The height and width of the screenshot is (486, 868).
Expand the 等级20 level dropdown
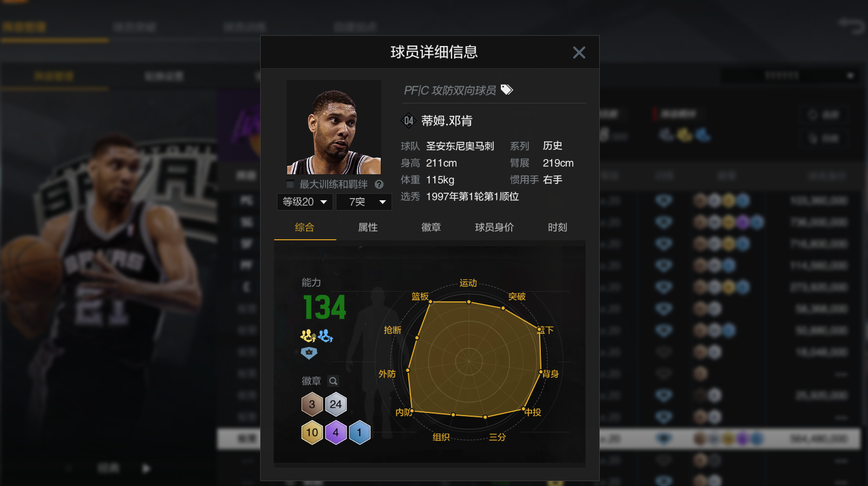point(305,202)
